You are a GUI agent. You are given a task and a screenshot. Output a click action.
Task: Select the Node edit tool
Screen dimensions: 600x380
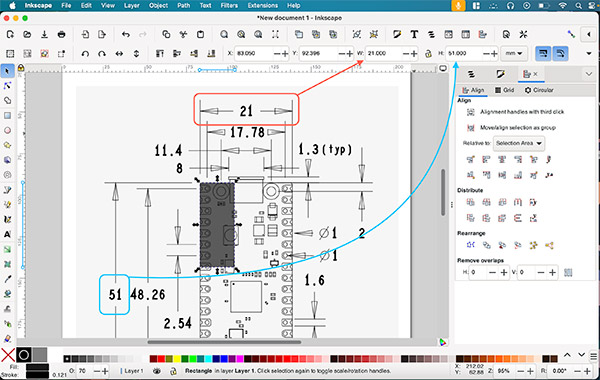[x=7, y=86]
